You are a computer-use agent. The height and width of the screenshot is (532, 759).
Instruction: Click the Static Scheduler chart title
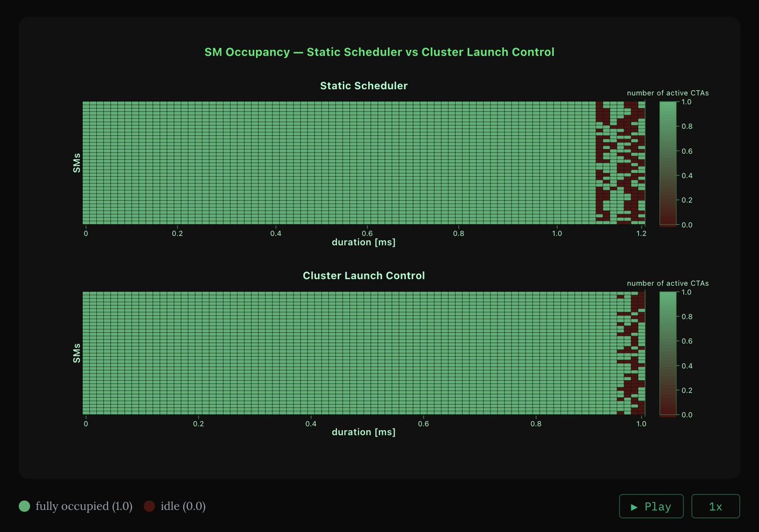(364, 85)
